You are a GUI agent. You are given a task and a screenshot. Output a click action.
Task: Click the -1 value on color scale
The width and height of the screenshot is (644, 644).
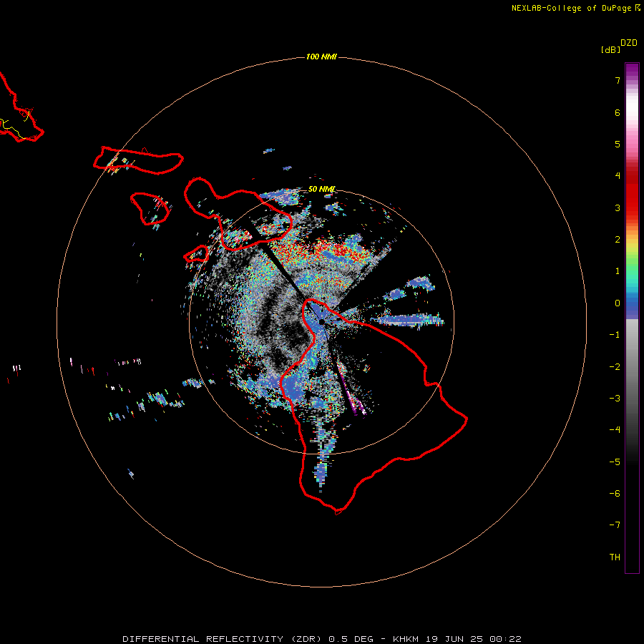click(615, 335)
